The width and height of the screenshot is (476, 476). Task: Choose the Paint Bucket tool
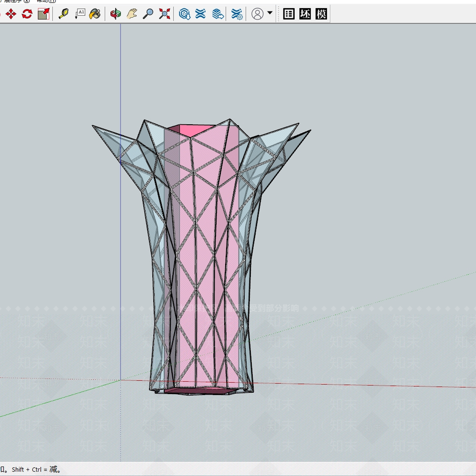coord(95,14)
